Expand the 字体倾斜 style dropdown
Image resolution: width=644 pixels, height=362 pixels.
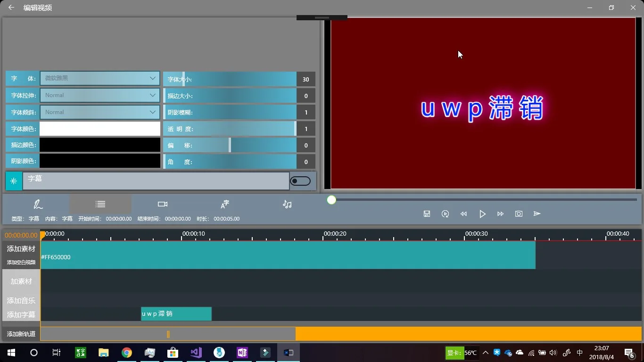[x=100, y=112]
